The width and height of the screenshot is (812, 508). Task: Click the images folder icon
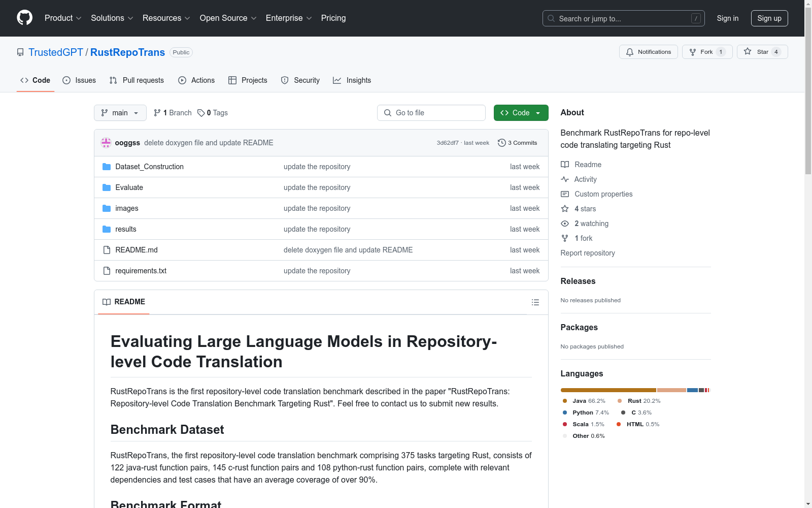tap(107, 208)
